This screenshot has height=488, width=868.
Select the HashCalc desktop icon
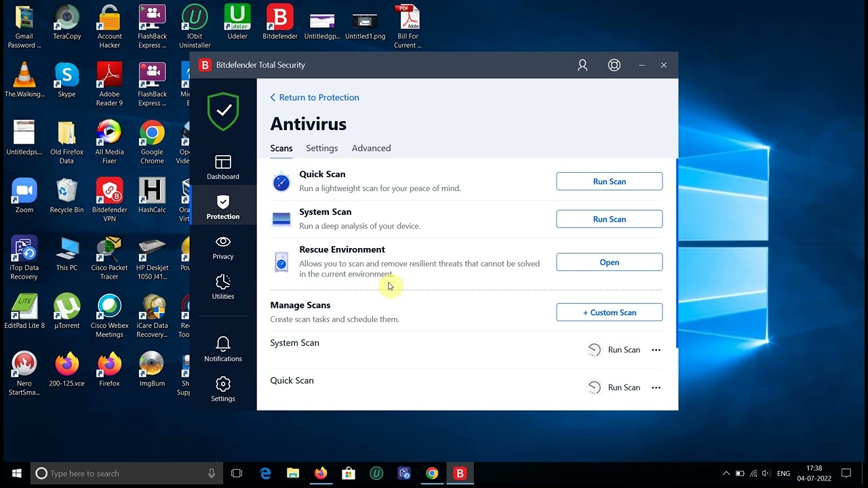coord(152,196)
